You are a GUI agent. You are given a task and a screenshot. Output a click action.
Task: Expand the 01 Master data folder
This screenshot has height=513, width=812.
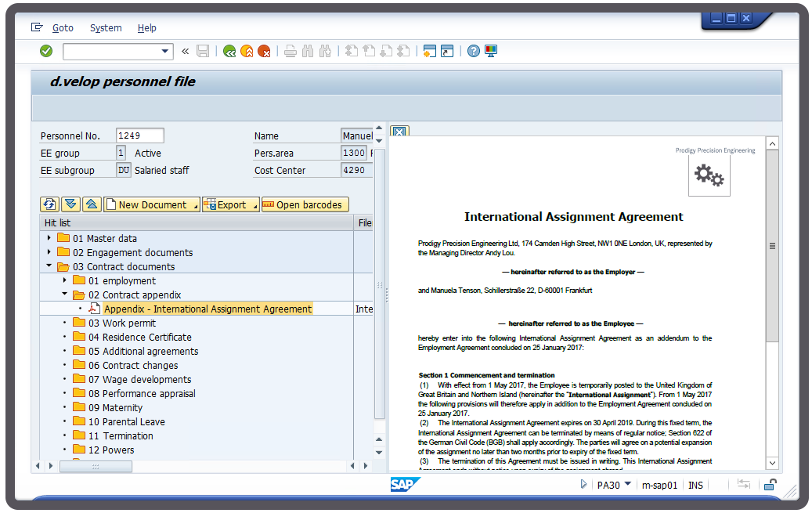(x=49, y=238)
